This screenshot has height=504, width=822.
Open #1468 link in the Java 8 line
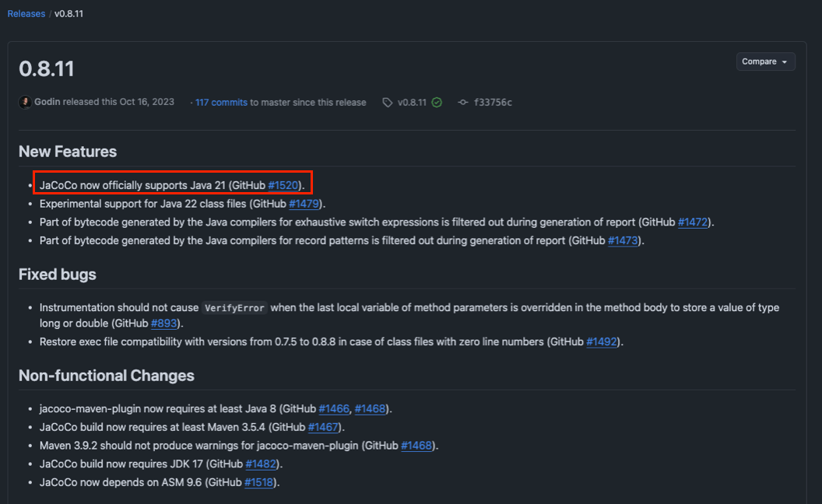pos(370,408)
